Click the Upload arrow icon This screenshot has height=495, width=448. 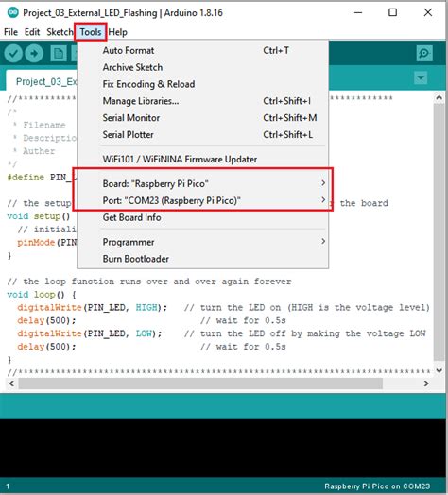click(34, 53)
